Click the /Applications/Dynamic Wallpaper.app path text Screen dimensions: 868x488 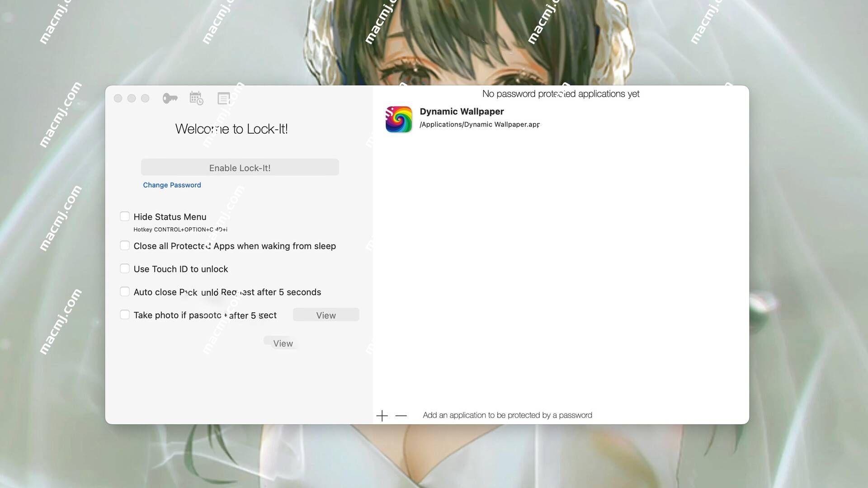click(x=480, y=124)
